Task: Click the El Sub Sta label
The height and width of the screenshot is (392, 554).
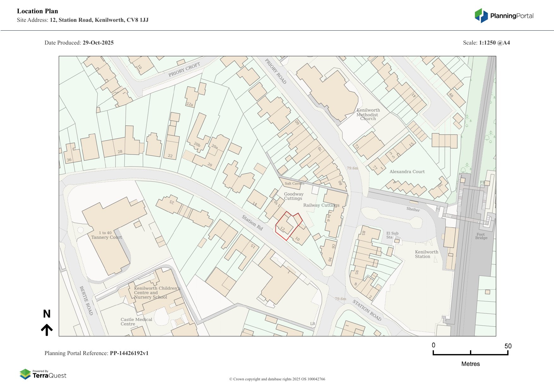Action: 392,235
